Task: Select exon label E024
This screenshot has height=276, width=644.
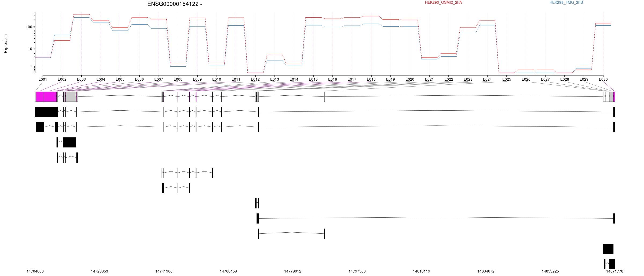Action: tap(487, 79)
